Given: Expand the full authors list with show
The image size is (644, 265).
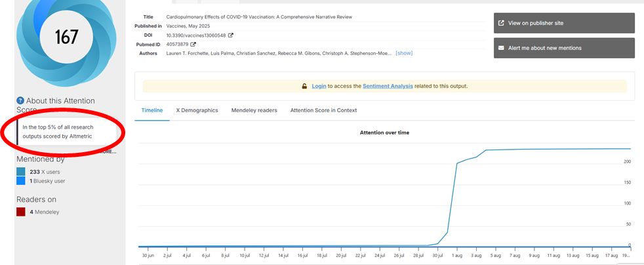Looking at the screenshot, I should click(x=404, y=53).
